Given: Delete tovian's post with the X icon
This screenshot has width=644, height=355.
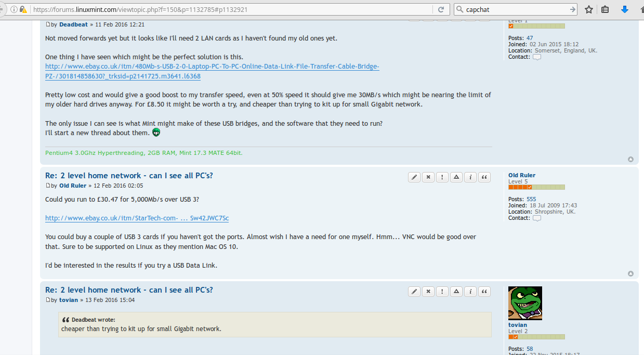Looking at the screenshot, I should coord(428,292).
